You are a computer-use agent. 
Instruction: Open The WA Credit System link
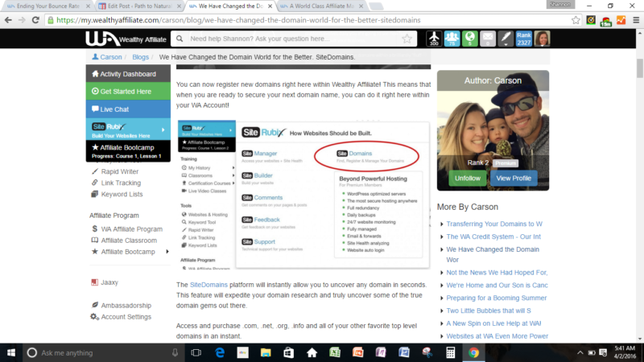493,237
